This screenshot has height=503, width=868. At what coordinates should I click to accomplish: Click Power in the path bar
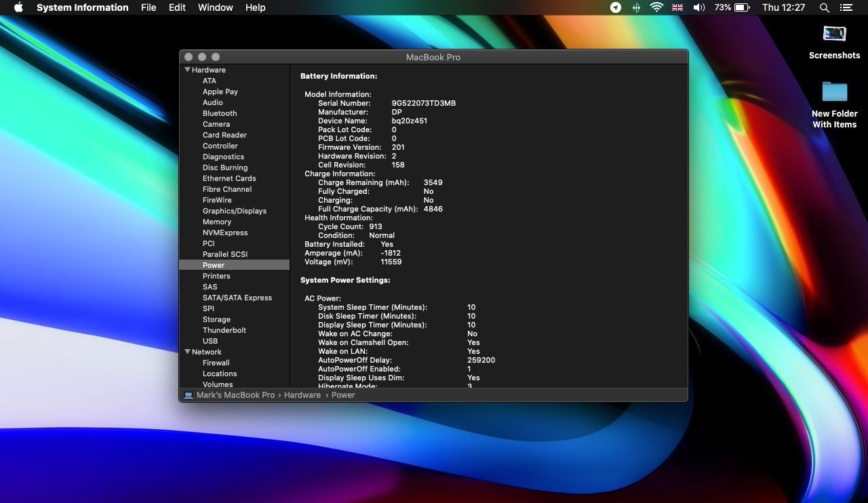click(x=343, y=395)
